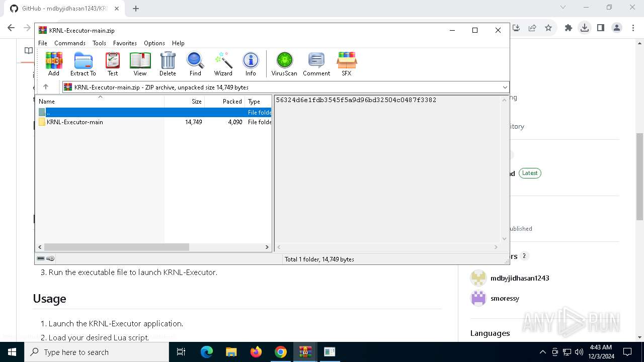The width and height of the screenshot is (644, 362).
Task: Sort by the Packed column header
Action: coord(224,101)
